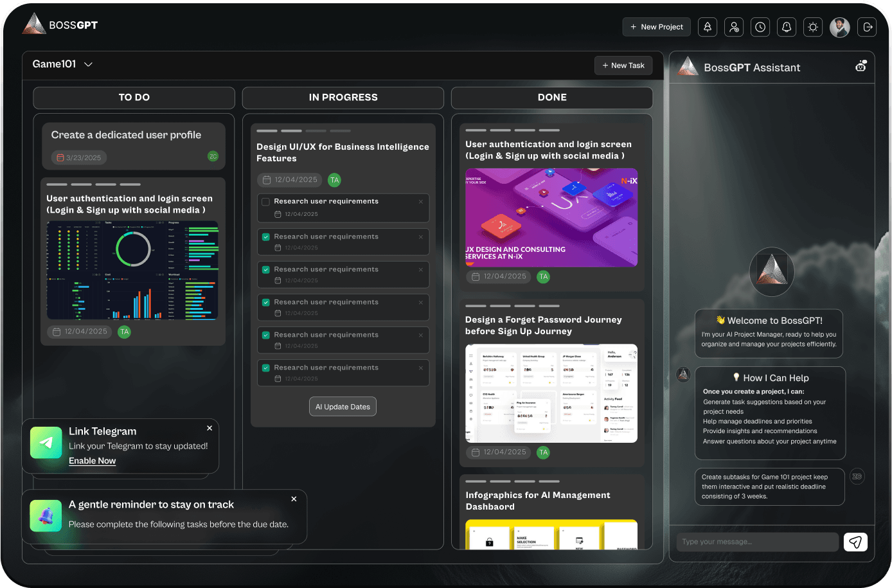Open the add user icon
The image size is (892, 588).
[734, 27]
